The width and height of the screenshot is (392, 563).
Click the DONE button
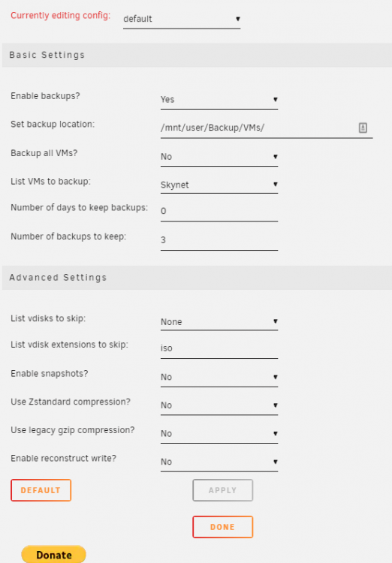pyautogui.click(x=223, y=527)
